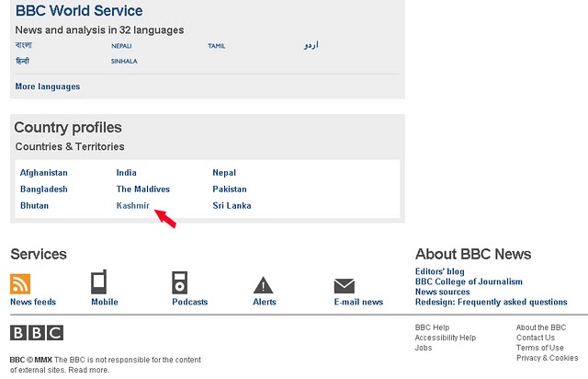This screenshot has height=379, width=588.
Task: Open the India country profile
Action: [127, 173]
